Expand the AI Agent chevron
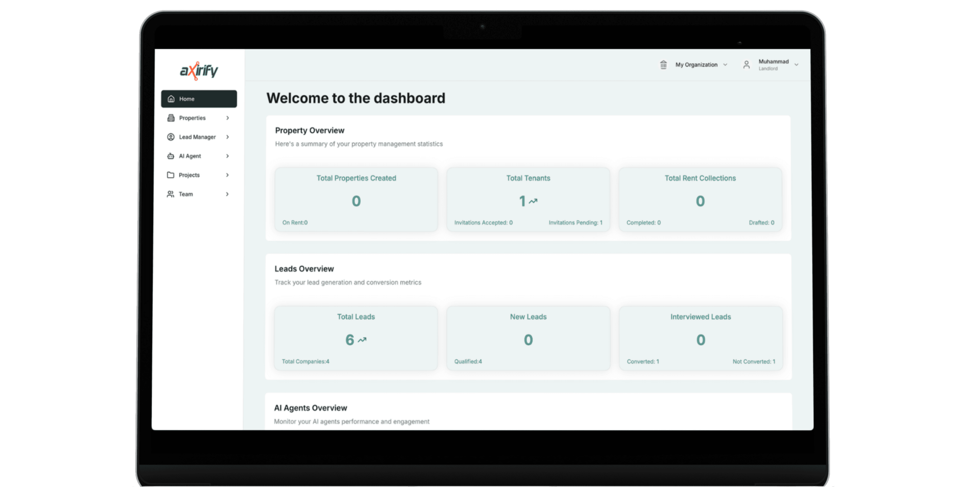 [x=227, y=156]
